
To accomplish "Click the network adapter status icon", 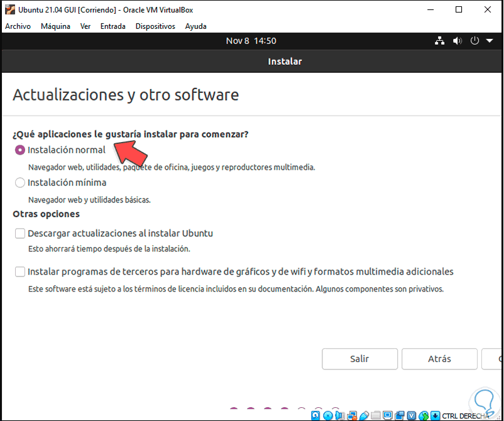I will 353,415.
